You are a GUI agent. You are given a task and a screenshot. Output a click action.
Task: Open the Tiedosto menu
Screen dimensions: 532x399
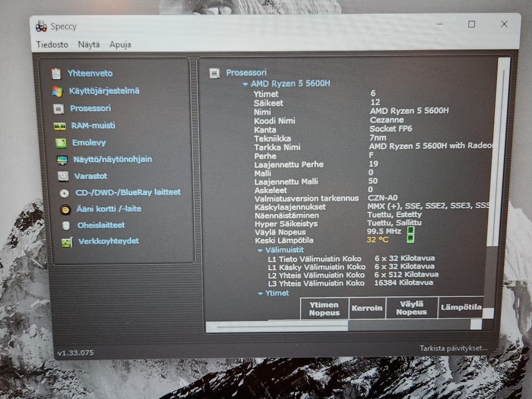click(x=52, y=45)
